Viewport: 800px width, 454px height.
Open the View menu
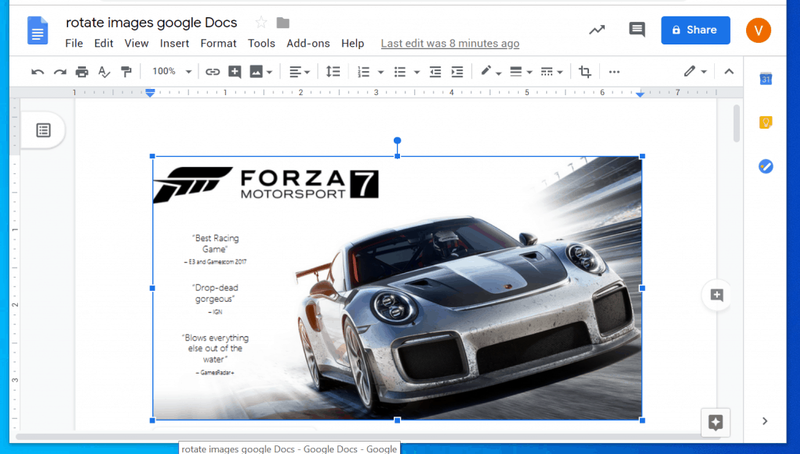click(x=136, y=43)
